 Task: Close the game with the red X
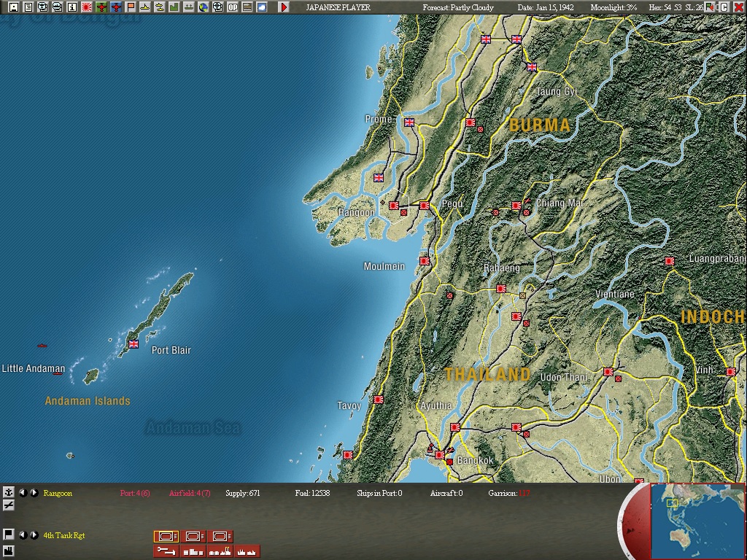tap(739, 7)
